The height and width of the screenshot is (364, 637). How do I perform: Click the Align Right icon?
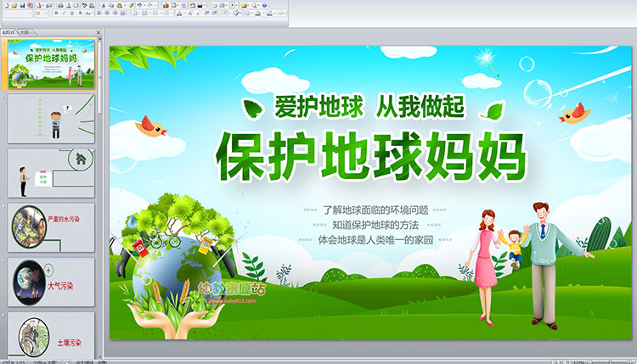click(x=115, y=13)
